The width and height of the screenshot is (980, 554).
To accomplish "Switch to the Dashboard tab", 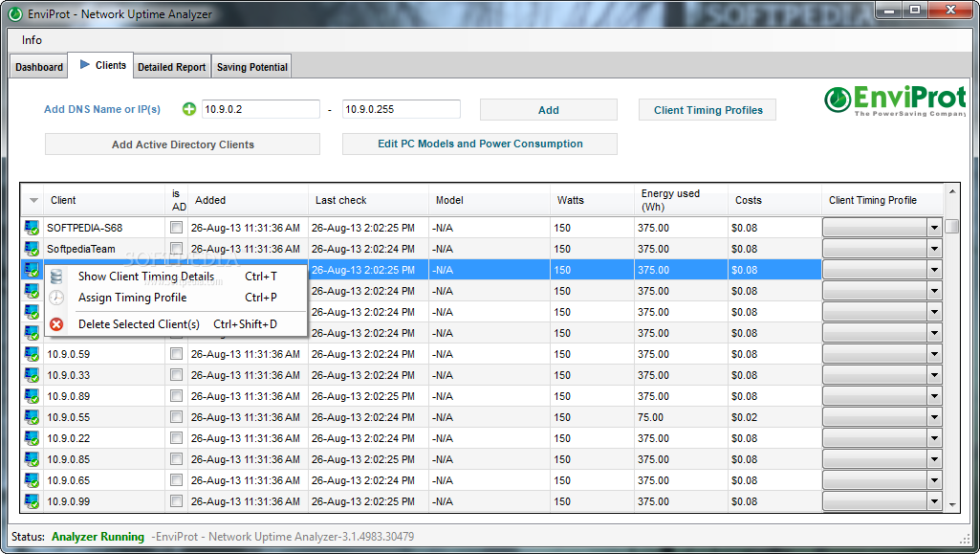I will 39,67.
